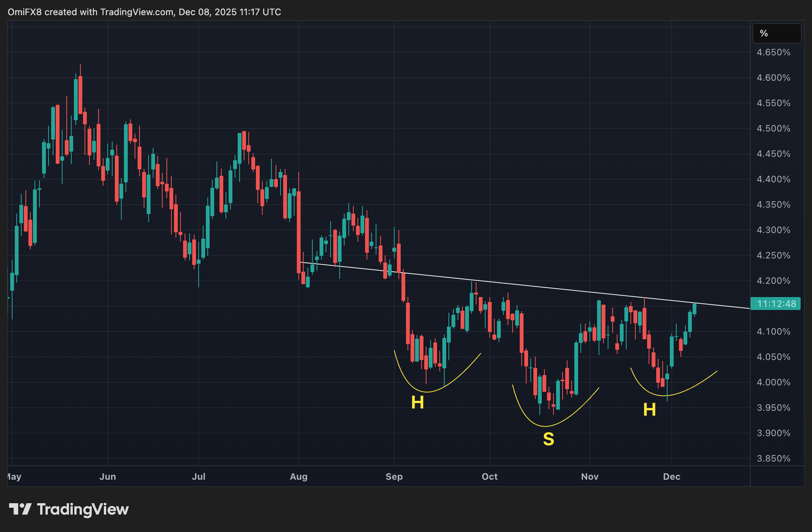Click the Jun label on time axis

click(108, 477)
